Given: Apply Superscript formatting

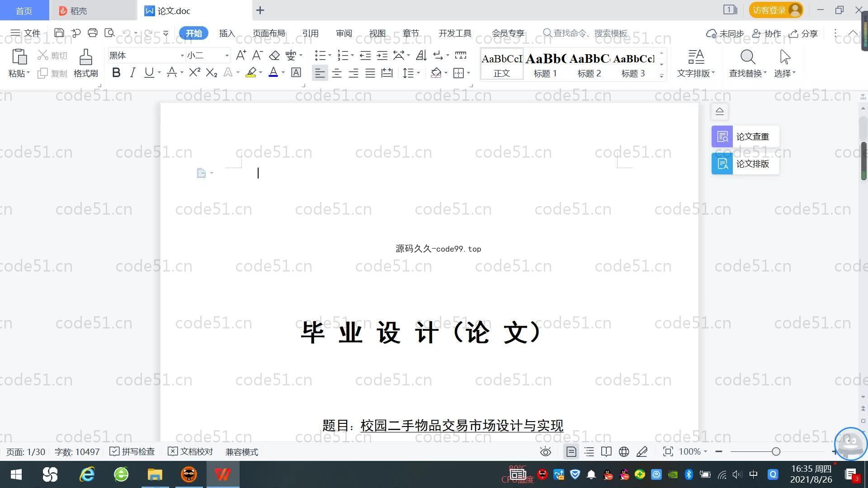Looking at the screenshot, I should tap(195, 72).
